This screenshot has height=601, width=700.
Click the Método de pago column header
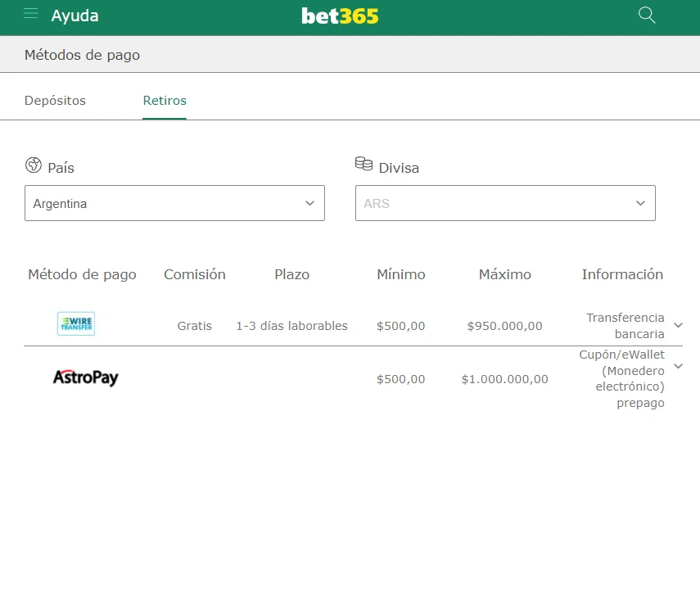tap(82, 274)
